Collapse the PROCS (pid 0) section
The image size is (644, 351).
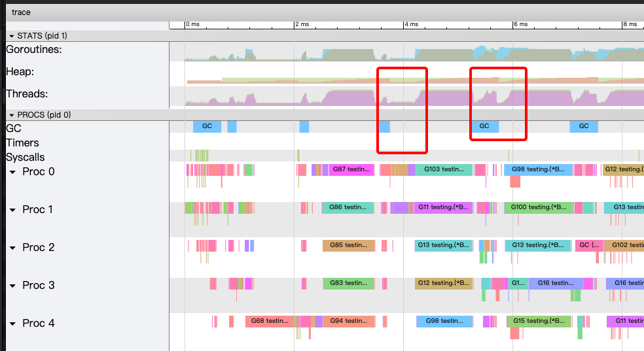12,115
